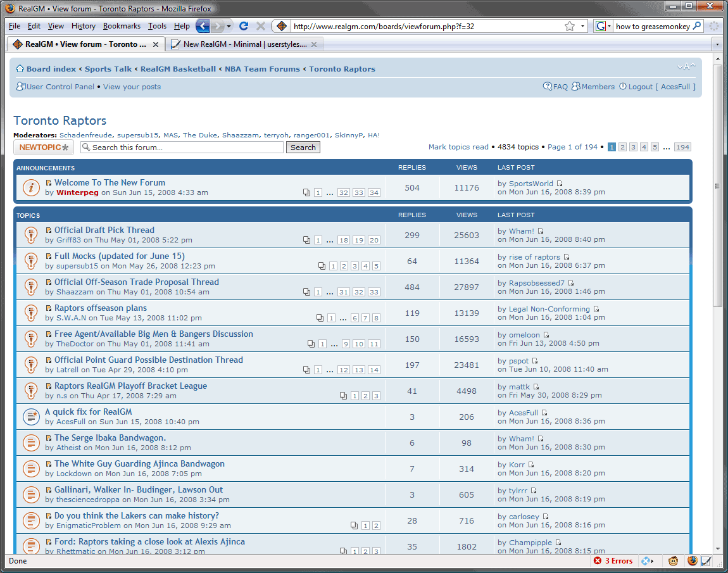
Task: Open author Winterpeg's profile link
Action: [77, 192]
